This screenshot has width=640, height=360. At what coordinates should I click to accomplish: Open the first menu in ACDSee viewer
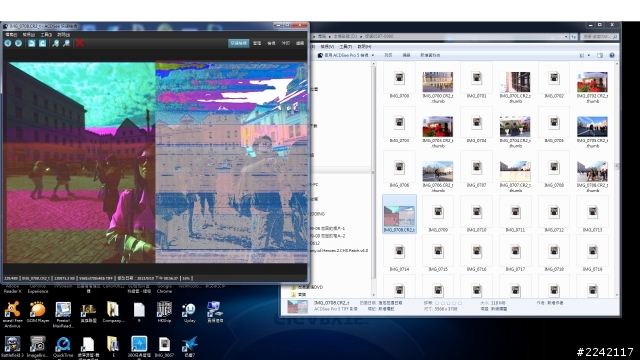tap(11, 35)
